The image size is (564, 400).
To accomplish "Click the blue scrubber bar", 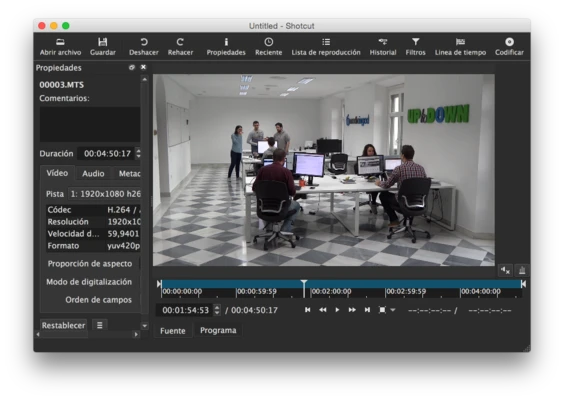I will (341, 284).
